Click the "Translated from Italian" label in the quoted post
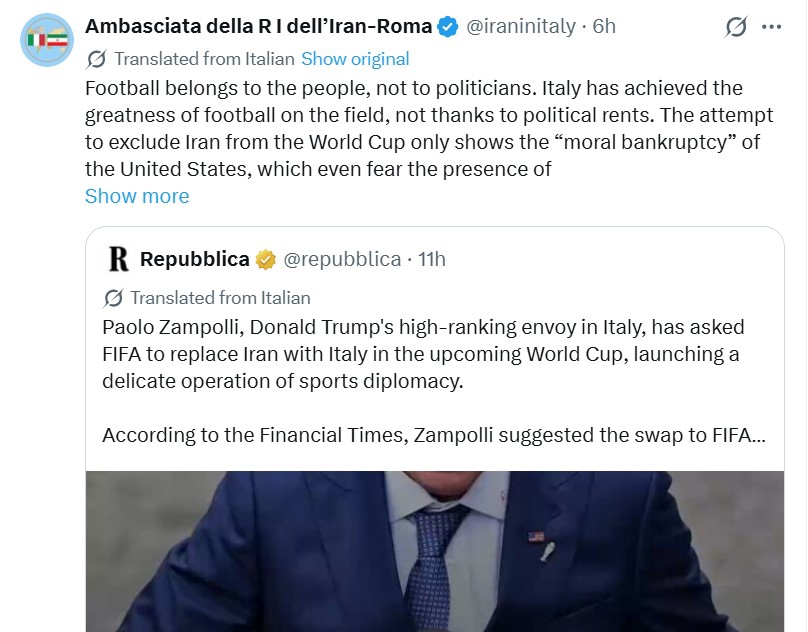808x632 pixels. coord(220,298)
